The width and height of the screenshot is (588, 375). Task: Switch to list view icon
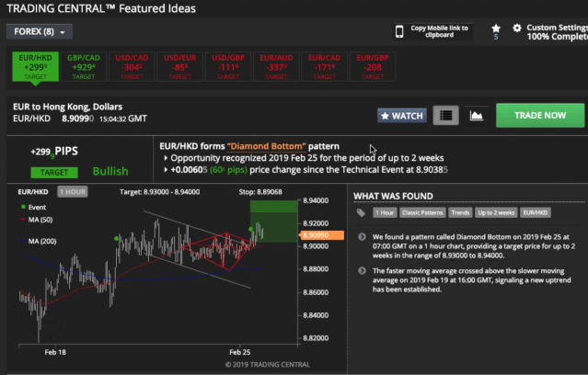click(446, 116)
